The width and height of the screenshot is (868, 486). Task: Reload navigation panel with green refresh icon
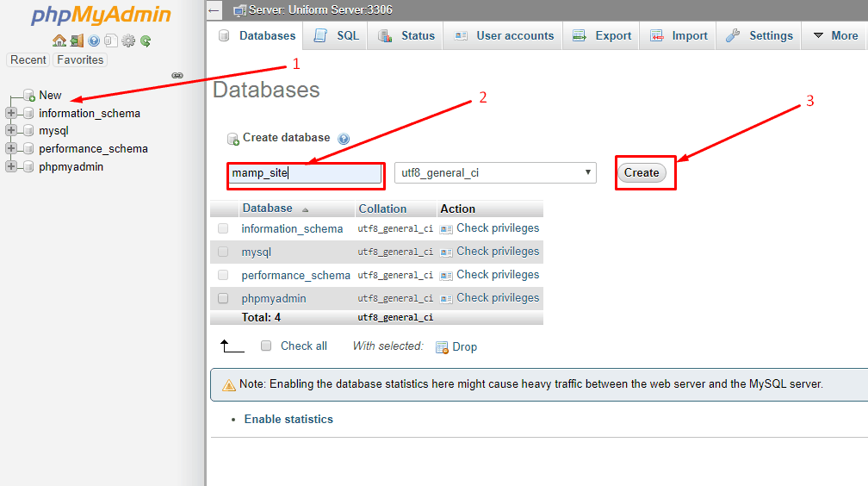(x=146, y=40)
